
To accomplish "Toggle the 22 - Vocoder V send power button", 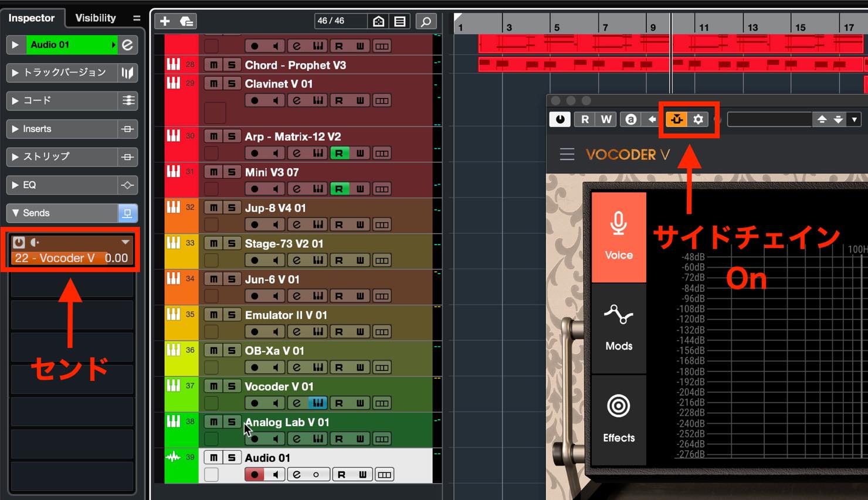I will click(x=19, y=242).
